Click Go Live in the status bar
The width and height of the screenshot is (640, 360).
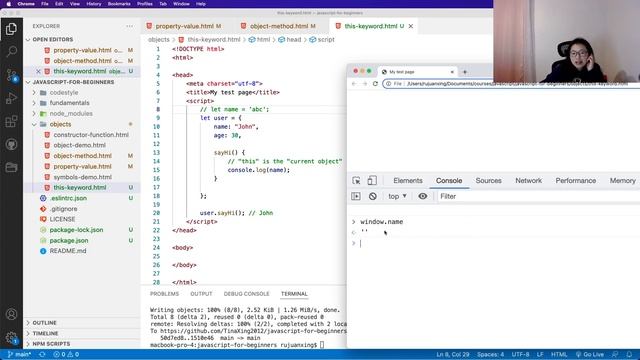(590, 354)
